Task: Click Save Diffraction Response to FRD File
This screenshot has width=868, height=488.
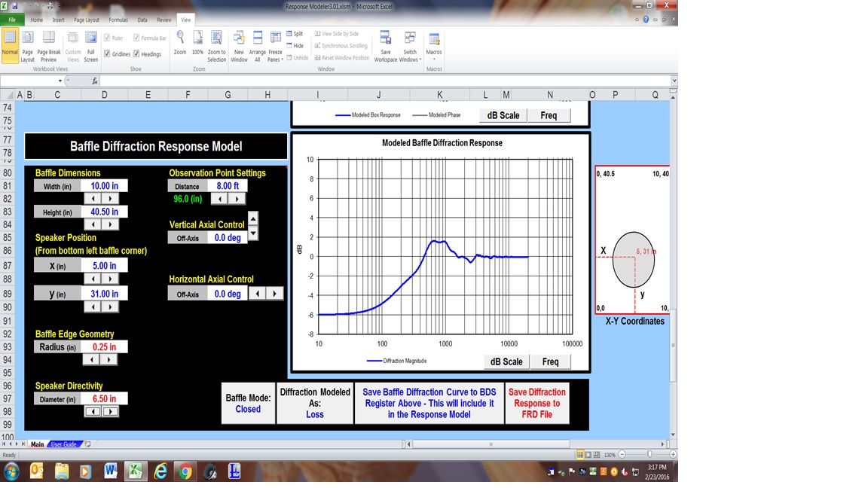Action: 537,404
